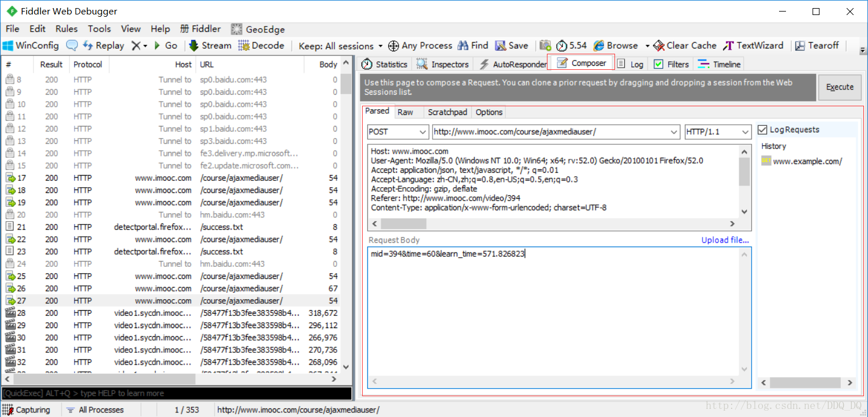This screenshot has width=868, height=417.
Task: Switch to the Log tab
Action: pyautogui.click(x=630, y=64)
